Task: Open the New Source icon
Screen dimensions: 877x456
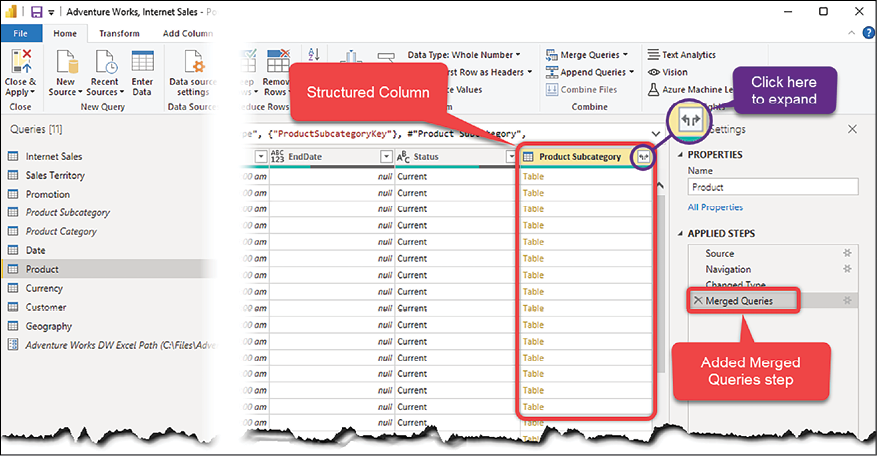Action: tap(66, 61)
